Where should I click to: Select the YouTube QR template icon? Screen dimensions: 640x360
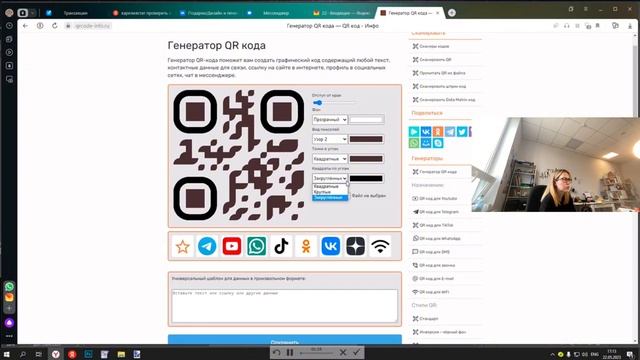[x=232, y=246]
